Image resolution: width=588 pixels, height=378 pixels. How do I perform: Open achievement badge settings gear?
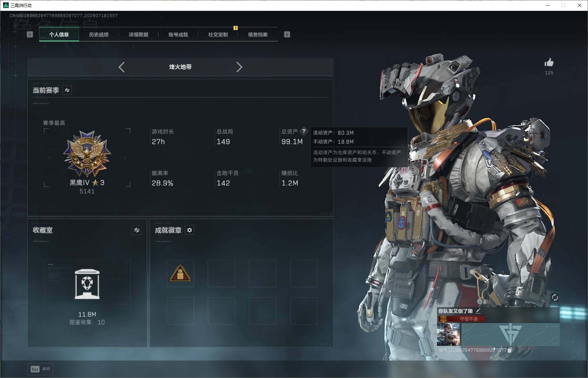pos(189,230)
